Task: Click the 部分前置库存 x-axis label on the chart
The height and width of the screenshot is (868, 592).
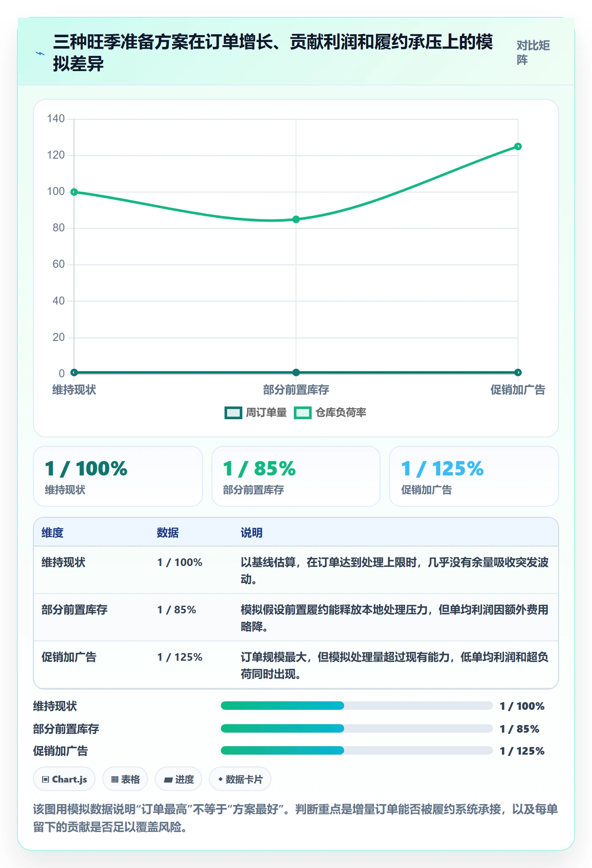Action: point(296,390)
